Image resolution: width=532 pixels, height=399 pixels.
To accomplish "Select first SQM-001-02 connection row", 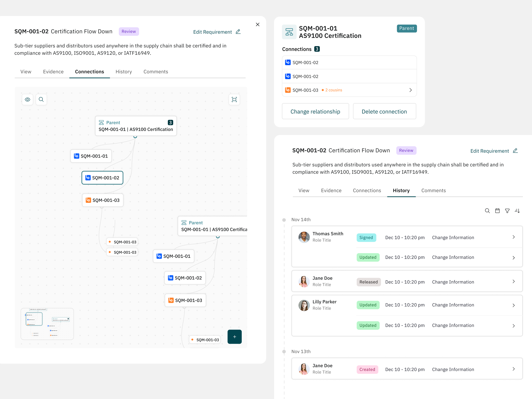I will [349, 63].
